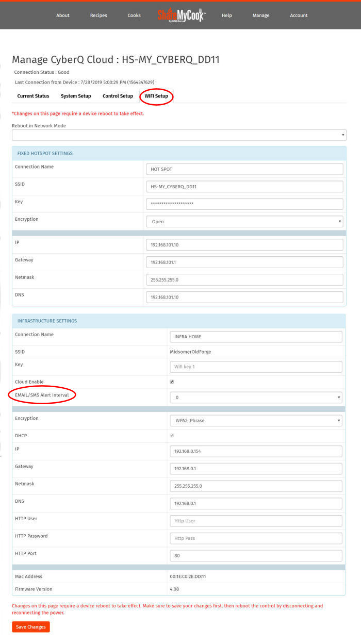The height and width of the screenshot is (644, 361).
Task: Click the Save Changes button
Action: 31,627
